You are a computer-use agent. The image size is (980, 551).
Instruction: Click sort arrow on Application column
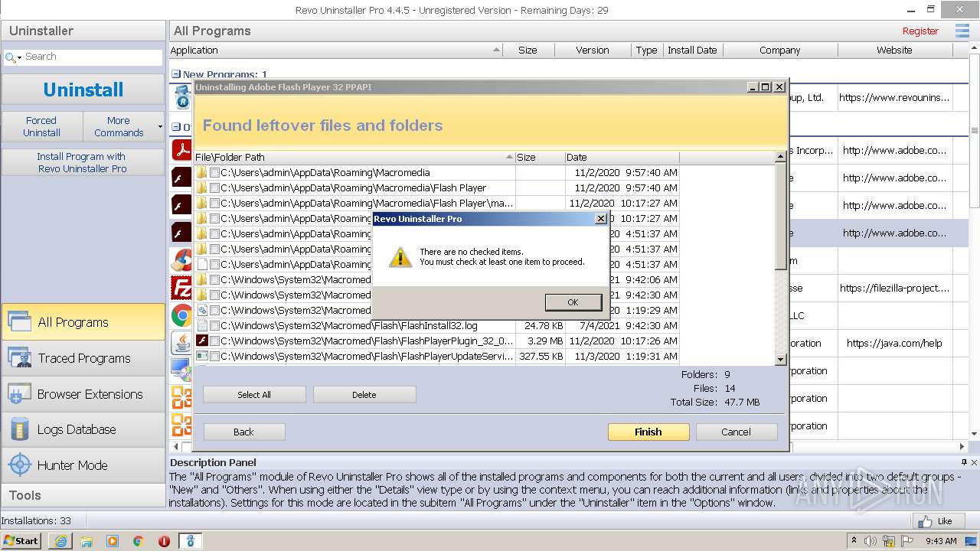click(497, 50)
